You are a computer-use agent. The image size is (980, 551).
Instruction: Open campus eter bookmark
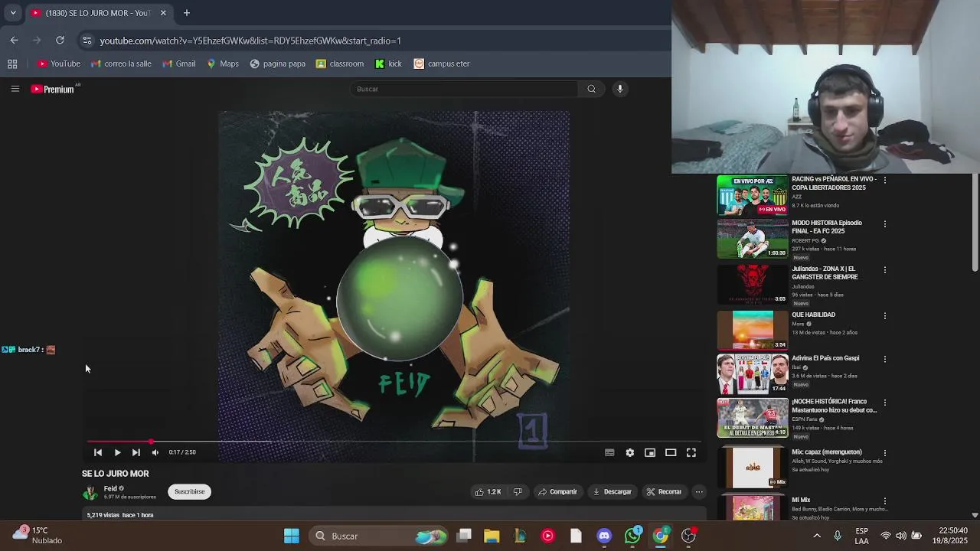[x=442, y=64]
